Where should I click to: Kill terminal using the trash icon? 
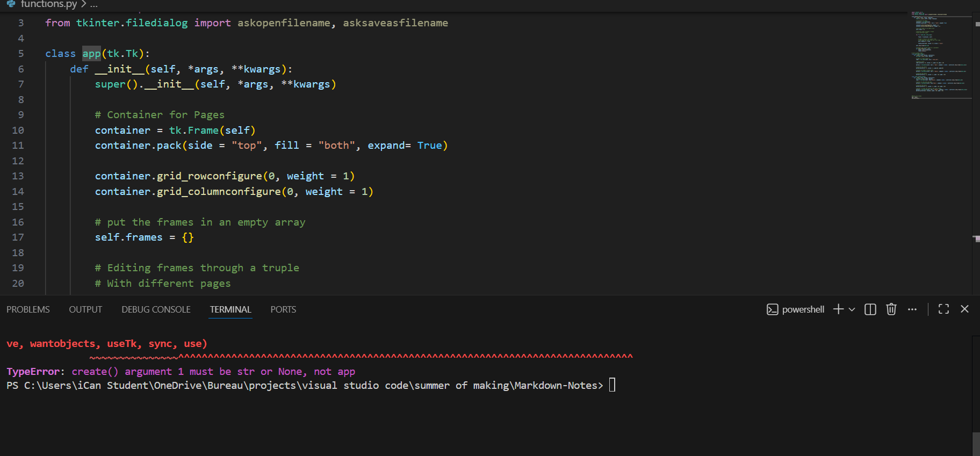click(x=891, y=309)
